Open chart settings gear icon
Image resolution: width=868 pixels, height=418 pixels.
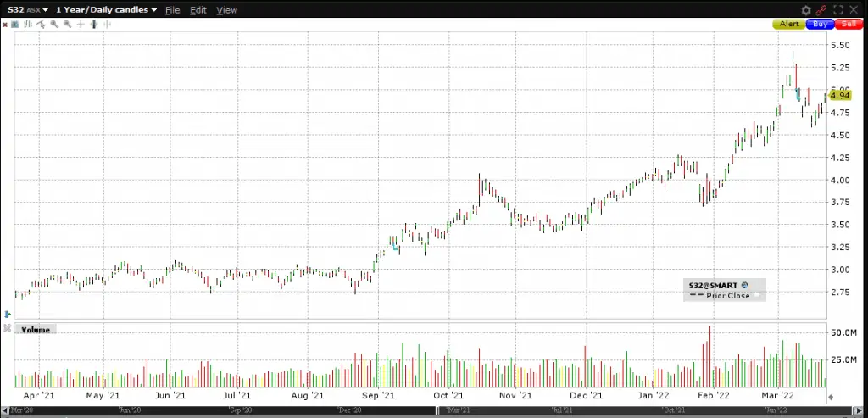[x=806, y=9]
